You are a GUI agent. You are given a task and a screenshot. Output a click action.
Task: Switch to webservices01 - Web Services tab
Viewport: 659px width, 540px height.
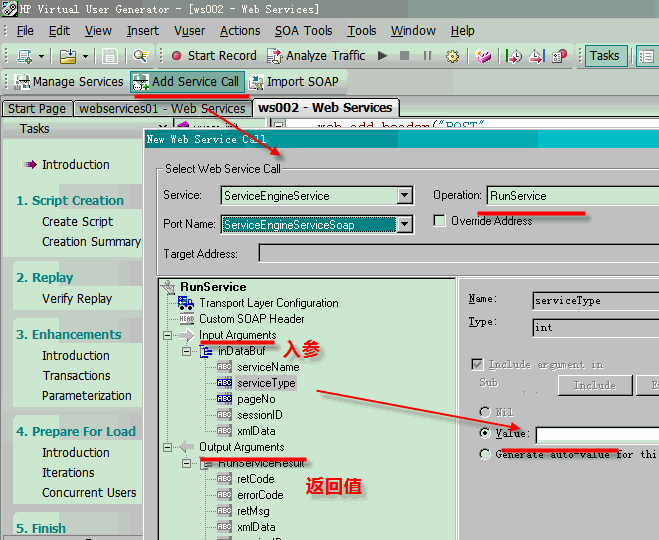click(x=162, y=108)
